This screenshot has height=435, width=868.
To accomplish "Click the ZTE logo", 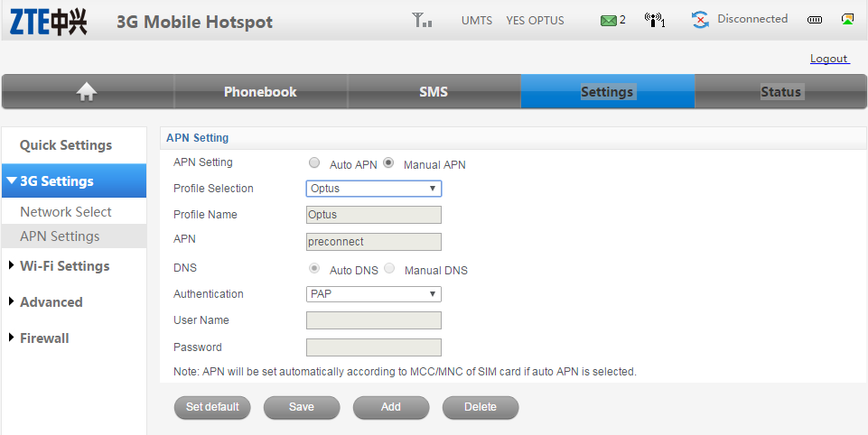I will coord(49,22).
